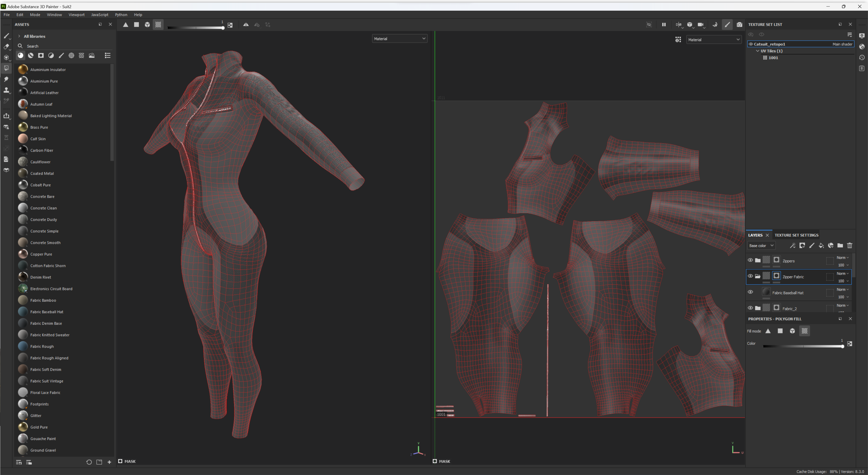Pause the engine computation
This screenshot has height=475, width=868.
(x=664, y=25)
